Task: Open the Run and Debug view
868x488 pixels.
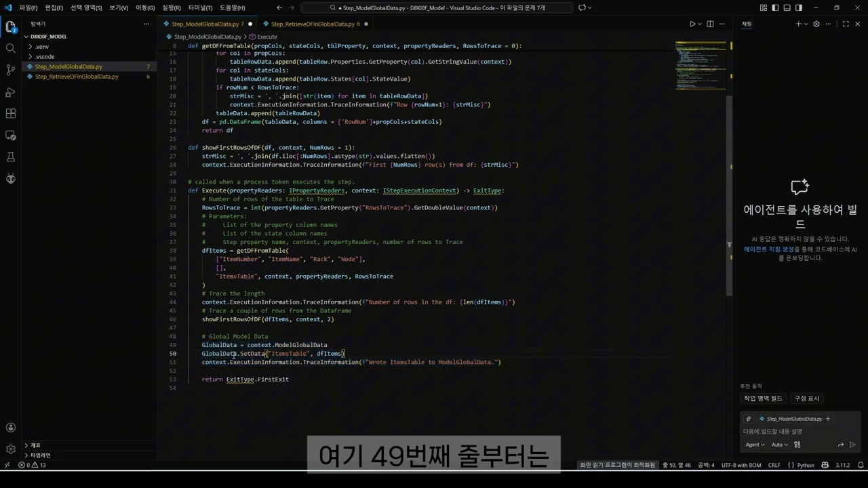Action: click(10, 91)
